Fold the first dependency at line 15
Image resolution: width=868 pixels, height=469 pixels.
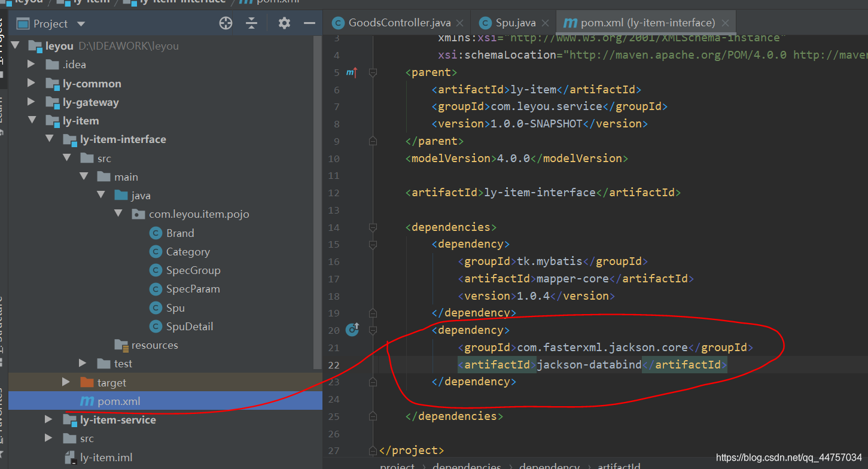coord(373,245)
